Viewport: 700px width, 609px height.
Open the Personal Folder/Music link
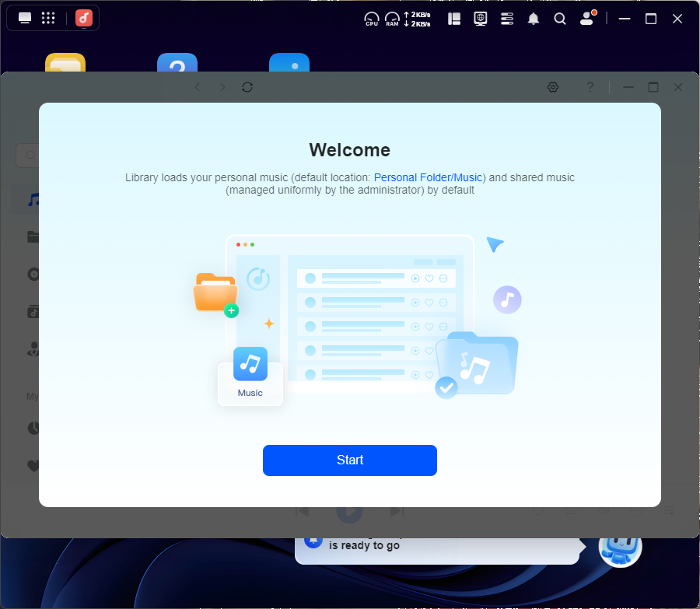click(429, 177)
